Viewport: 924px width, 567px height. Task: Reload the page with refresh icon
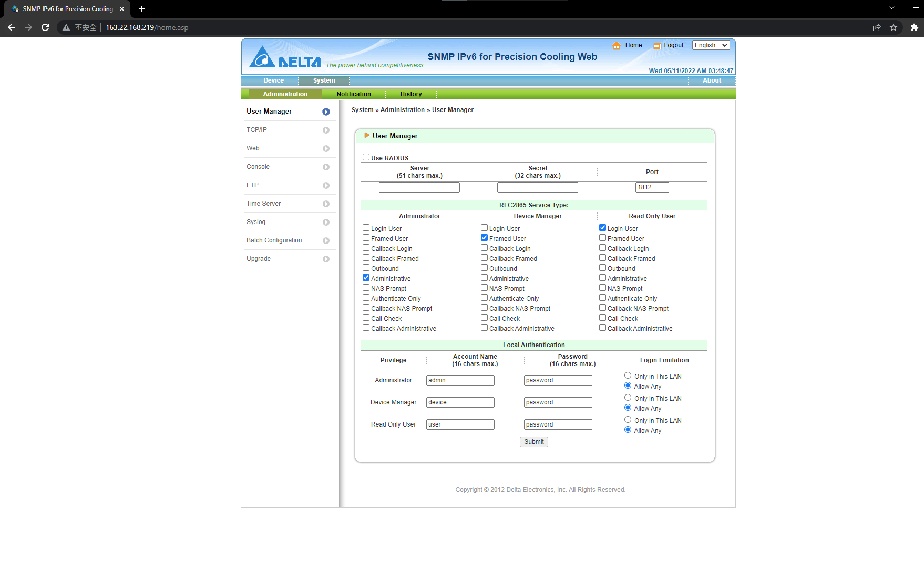click(x=45, y=27)
